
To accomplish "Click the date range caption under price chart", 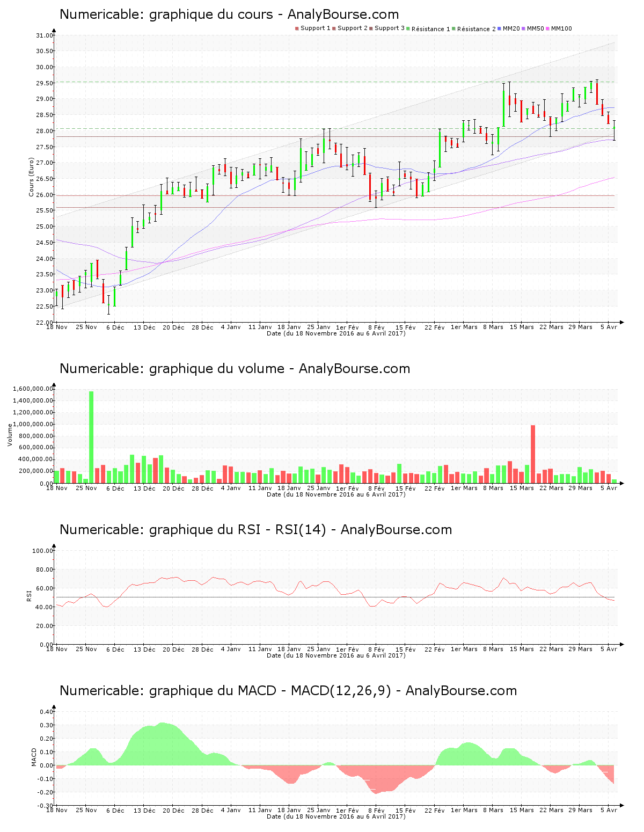I will pyautogui.click(x=336, y=333).
